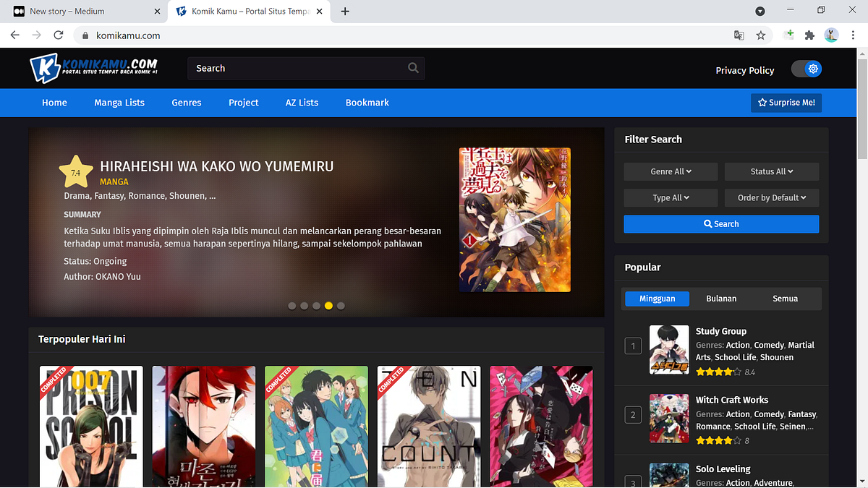Open Bookmark page

[x=367, y=103]
